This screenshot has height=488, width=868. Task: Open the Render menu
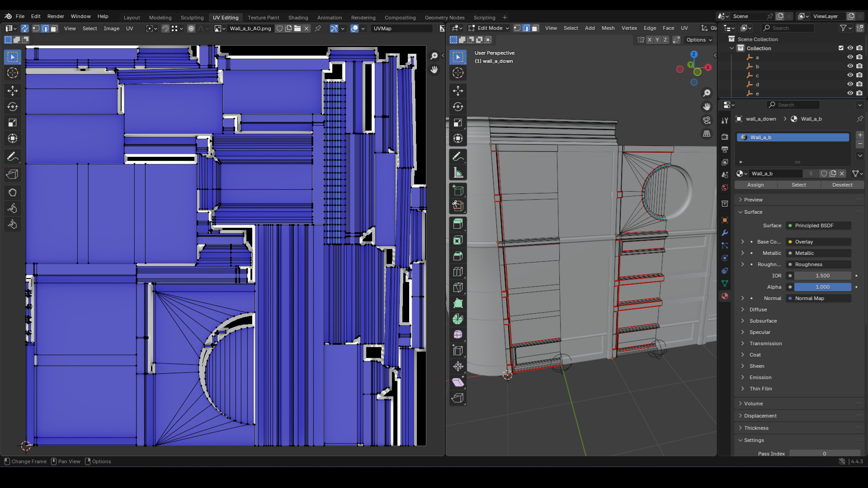(x=56, y=16)
